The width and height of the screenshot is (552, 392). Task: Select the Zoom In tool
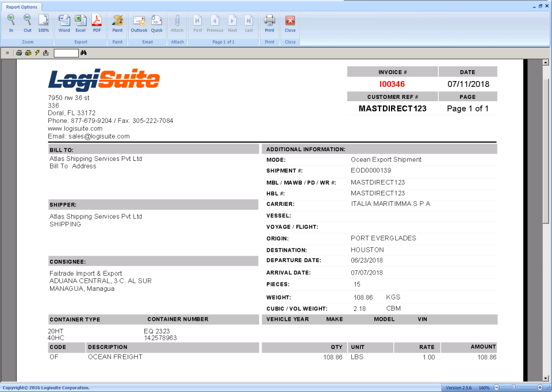point(11,23)
